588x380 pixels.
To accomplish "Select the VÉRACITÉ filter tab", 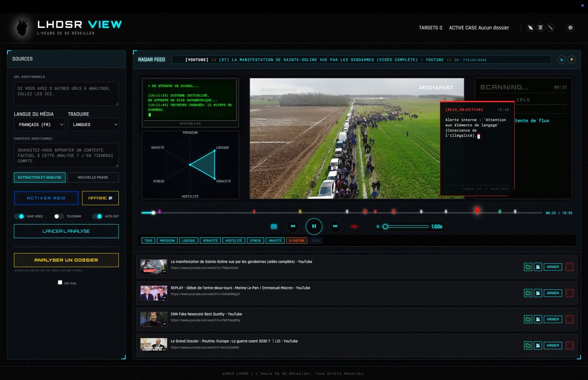I will click(x=210, y=240).
